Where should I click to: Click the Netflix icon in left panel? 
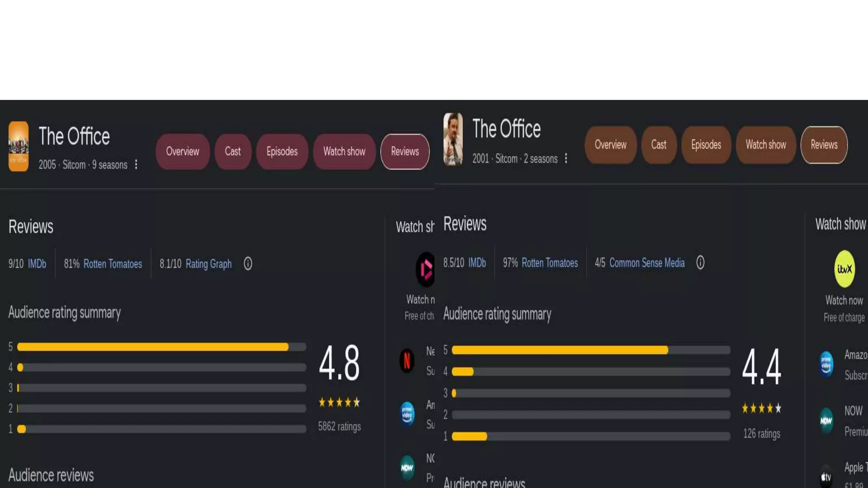[407, 361]
